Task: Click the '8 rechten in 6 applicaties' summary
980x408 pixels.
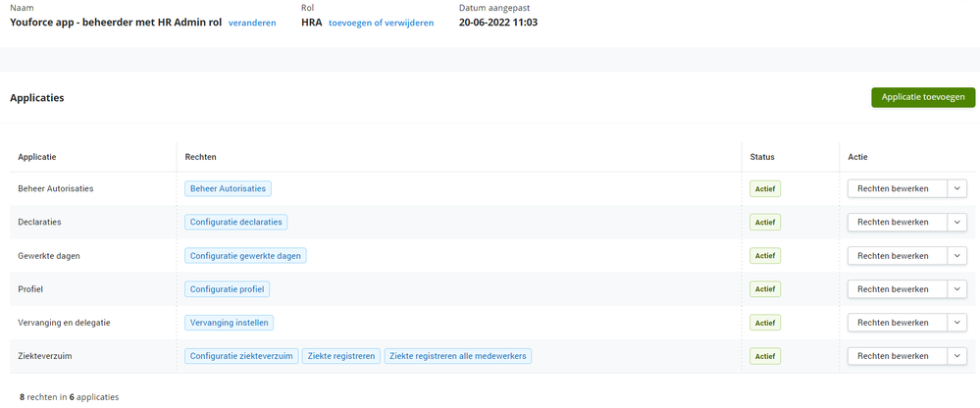Action: 69,397
